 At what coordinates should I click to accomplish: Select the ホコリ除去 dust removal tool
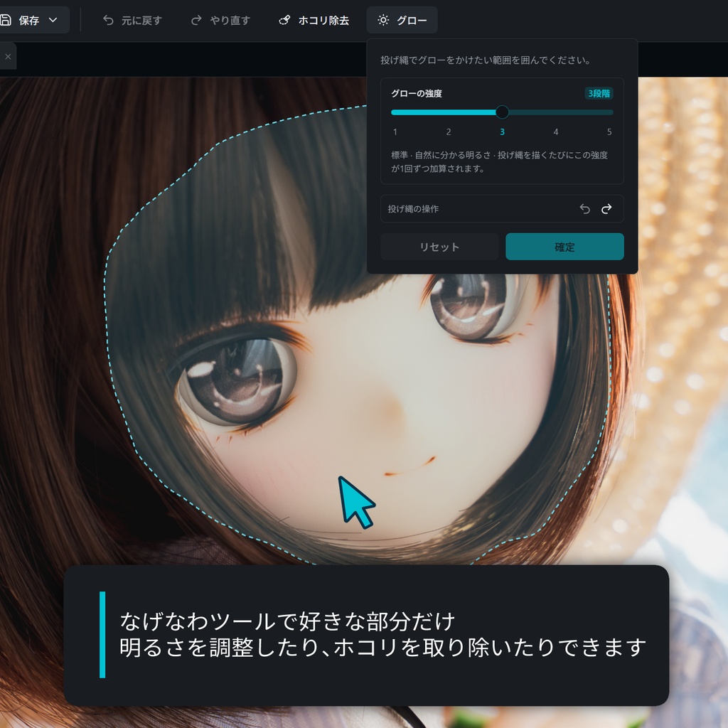pos(314,21)
